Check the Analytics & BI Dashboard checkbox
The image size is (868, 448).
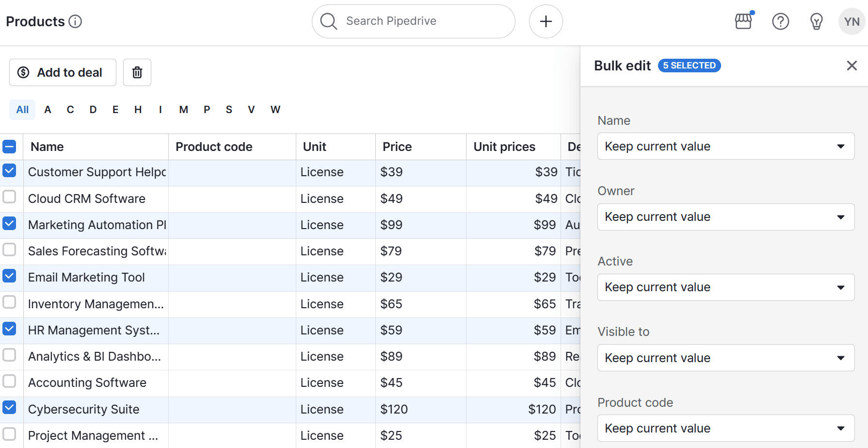(x=9, y=355)
